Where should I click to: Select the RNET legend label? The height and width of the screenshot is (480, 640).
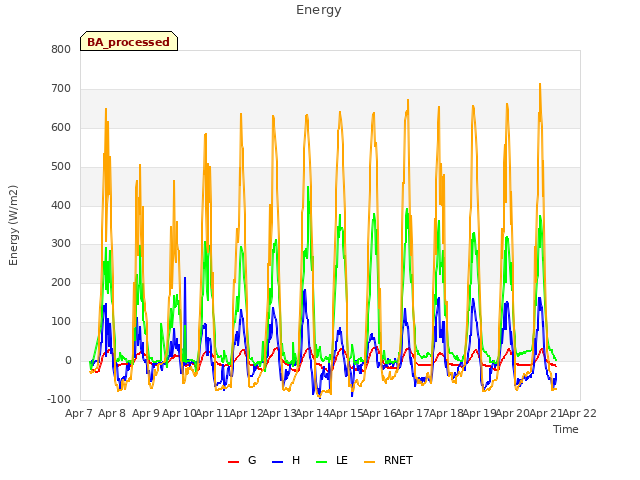[x=398, y=460]
